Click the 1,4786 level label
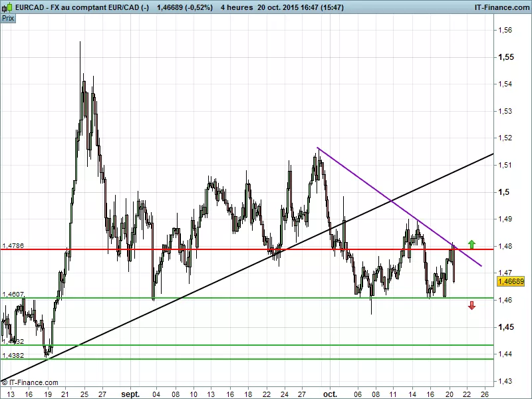The image size is (532, 399). (x=13, y=245)
